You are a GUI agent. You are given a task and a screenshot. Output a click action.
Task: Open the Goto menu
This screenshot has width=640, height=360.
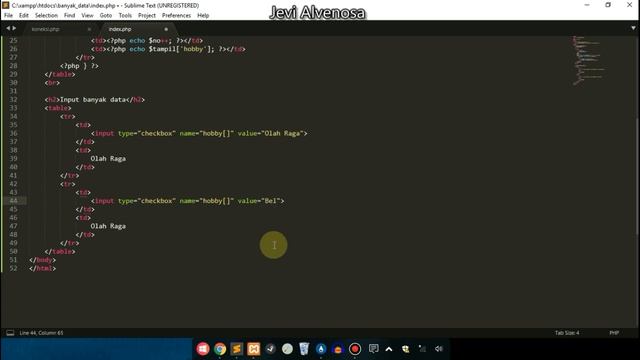(106, 16)
